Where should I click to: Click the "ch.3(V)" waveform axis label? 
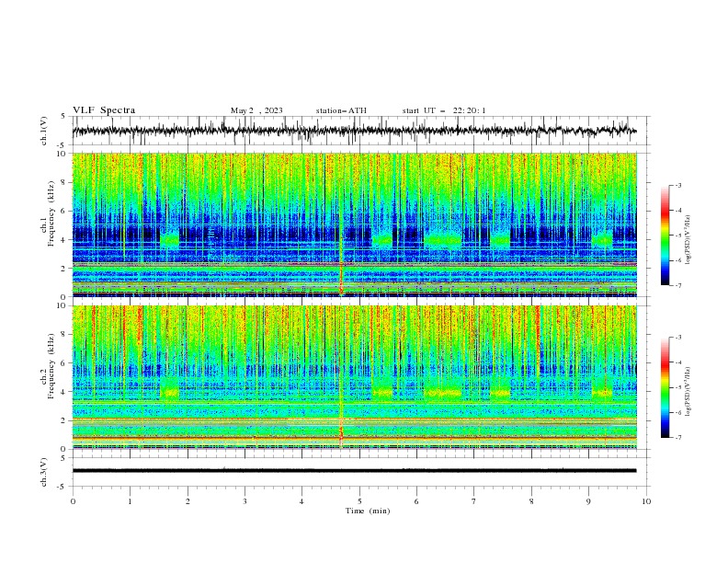44,472
